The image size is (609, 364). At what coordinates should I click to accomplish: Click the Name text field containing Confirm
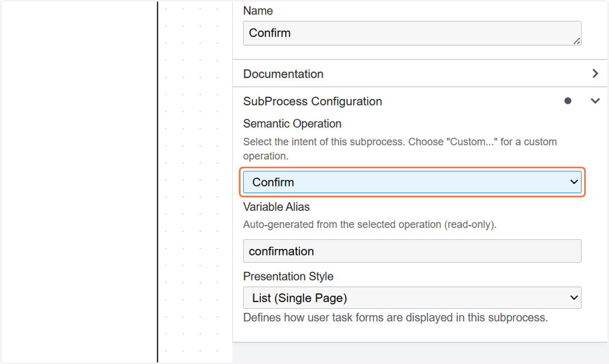tap(412, 33)
